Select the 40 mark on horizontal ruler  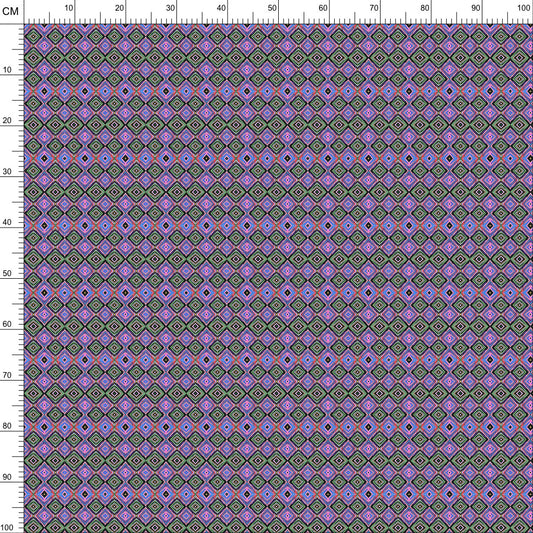click(x=222, y=8)
